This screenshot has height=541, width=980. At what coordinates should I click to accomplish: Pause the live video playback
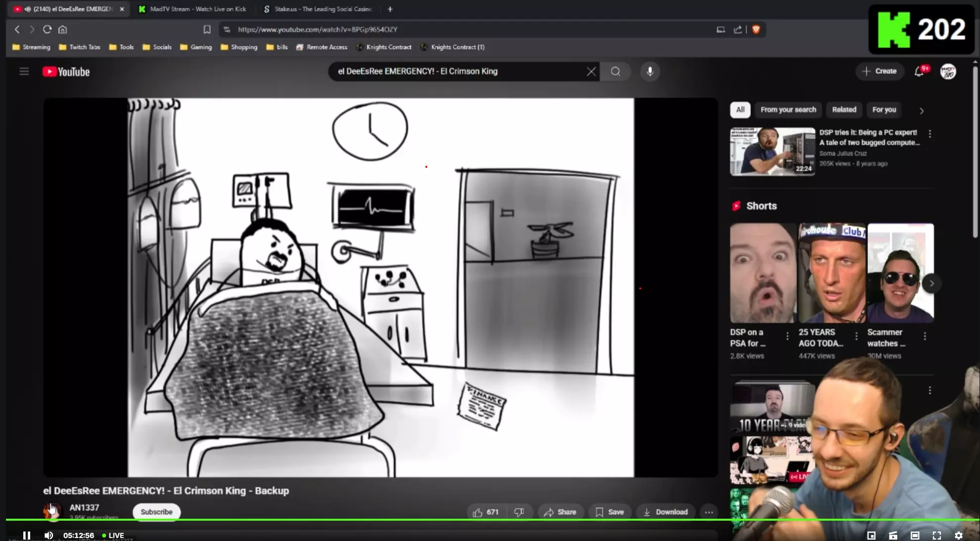pyautogui.click(x=26, y=535)
